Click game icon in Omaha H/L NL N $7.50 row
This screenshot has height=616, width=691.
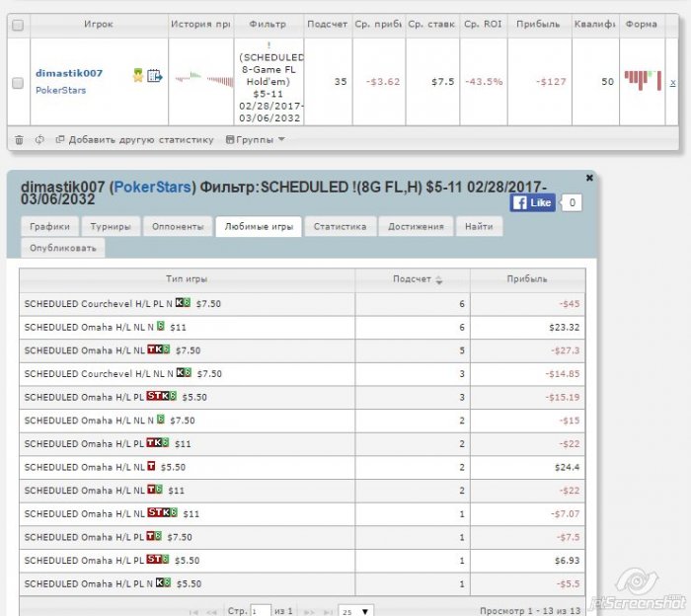161,420
